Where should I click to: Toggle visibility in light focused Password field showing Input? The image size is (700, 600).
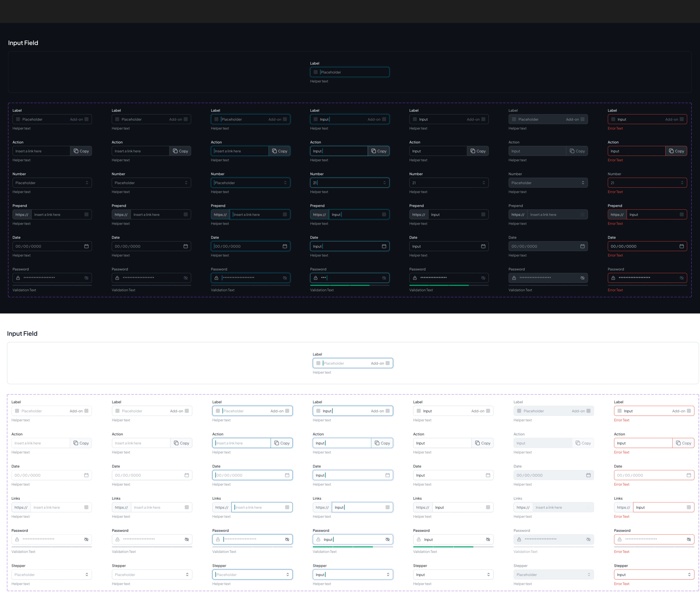coord(387,539)
